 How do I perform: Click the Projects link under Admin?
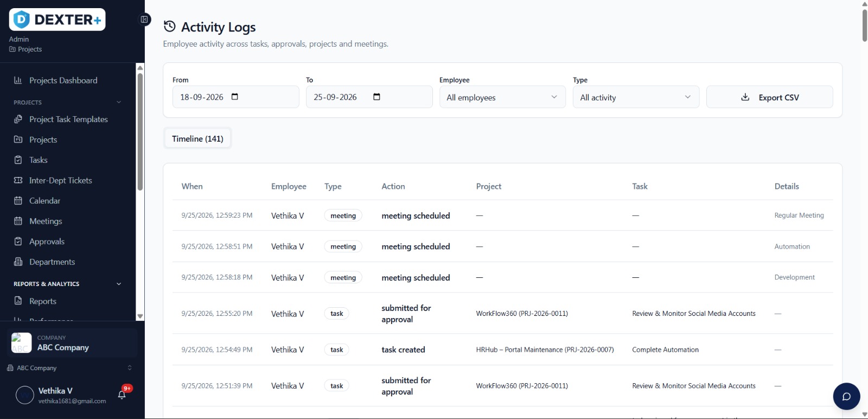tap(25, 49)
